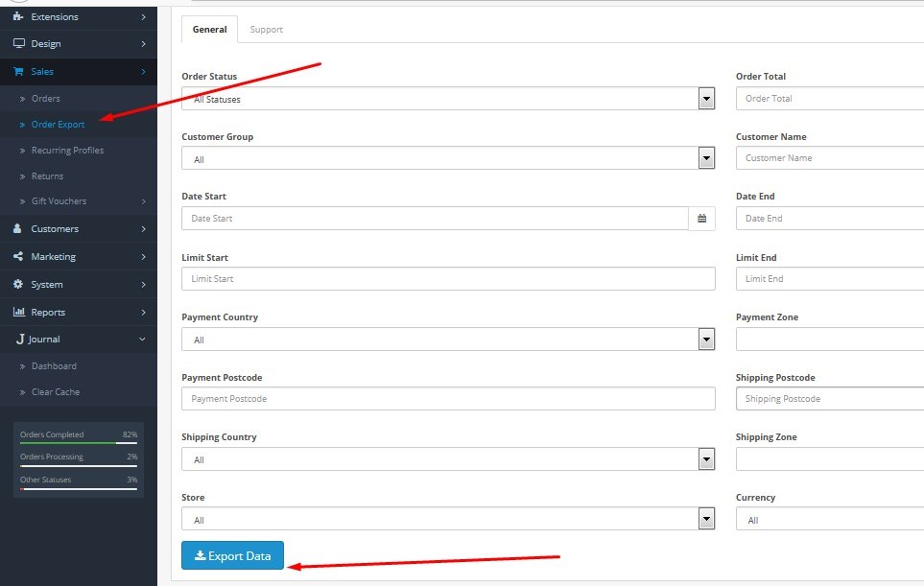The width and height of the screenshot is (924, 586).
Task: Click the Limit Start input field
Action: tap(448, 278)
